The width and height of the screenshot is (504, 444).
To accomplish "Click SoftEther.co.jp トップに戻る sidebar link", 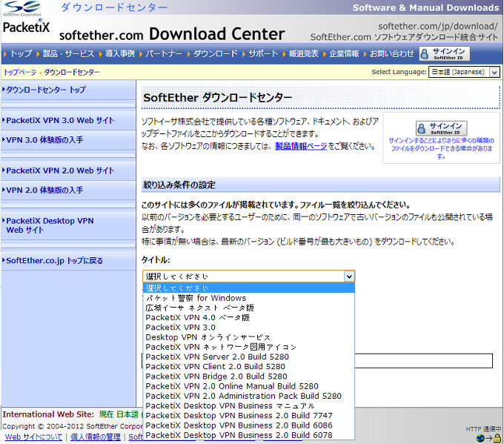I will (x=54, y=261).
